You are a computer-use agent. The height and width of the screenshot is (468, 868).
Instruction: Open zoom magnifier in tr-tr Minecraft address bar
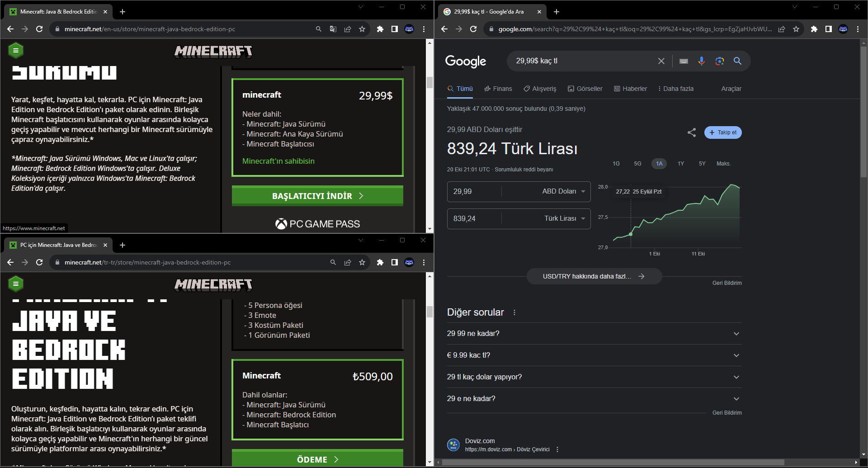[x=333, y=262]
